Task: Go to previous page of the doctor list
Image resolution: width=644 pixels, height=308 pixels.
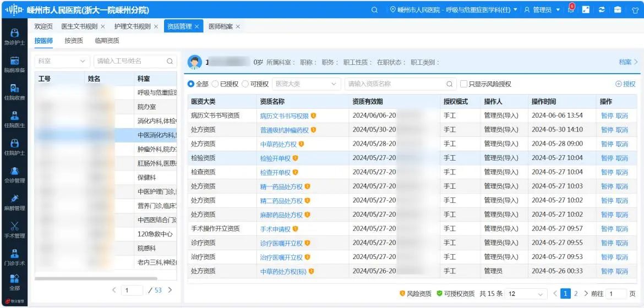Action: pos(114,290)
